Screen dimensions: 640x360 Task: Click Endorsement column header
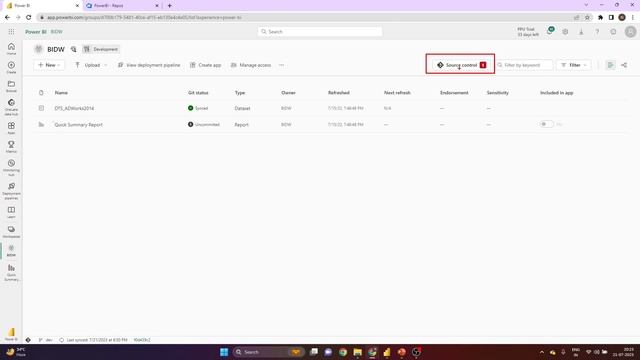(x=454, y=93)
